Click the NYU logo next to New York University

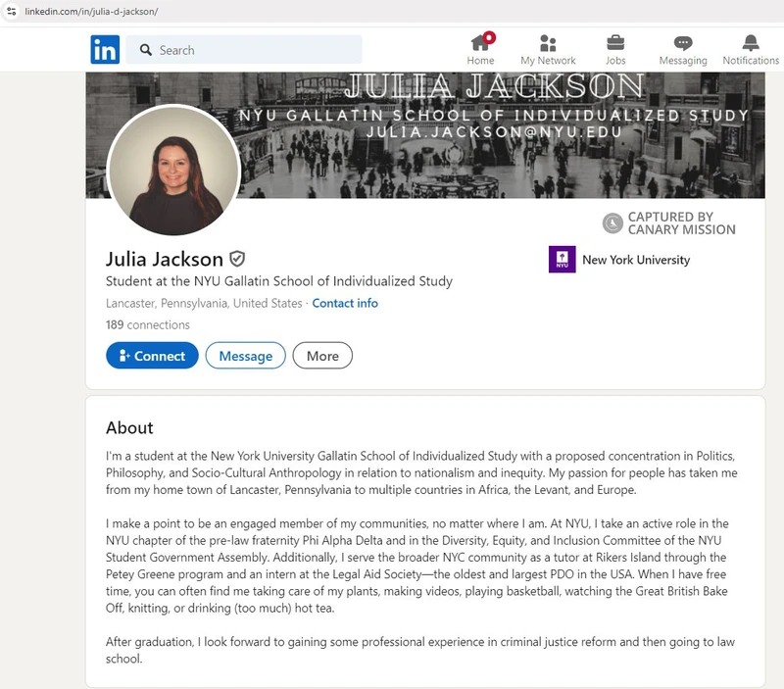tap(561, 260)
